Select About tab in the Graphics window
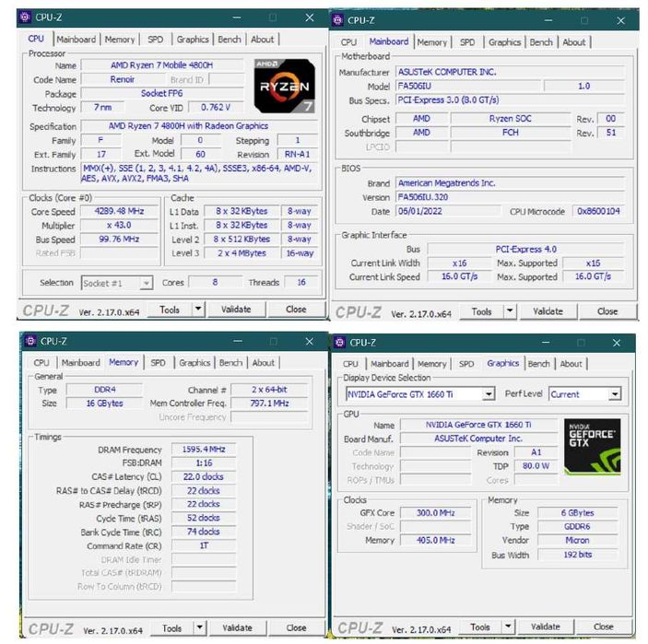648x644 pixels. click(571, 364)
